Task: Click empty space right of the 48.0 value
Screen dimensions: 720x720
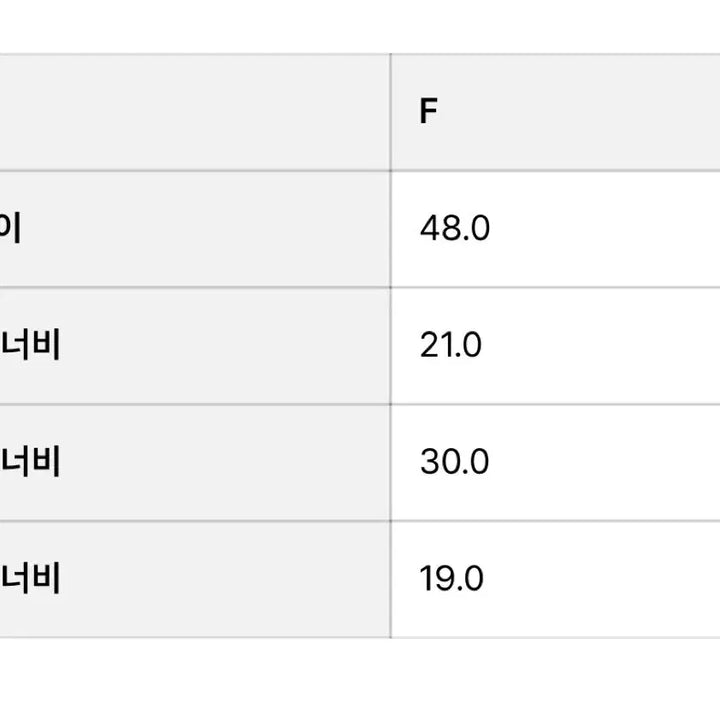Action: 610,229
